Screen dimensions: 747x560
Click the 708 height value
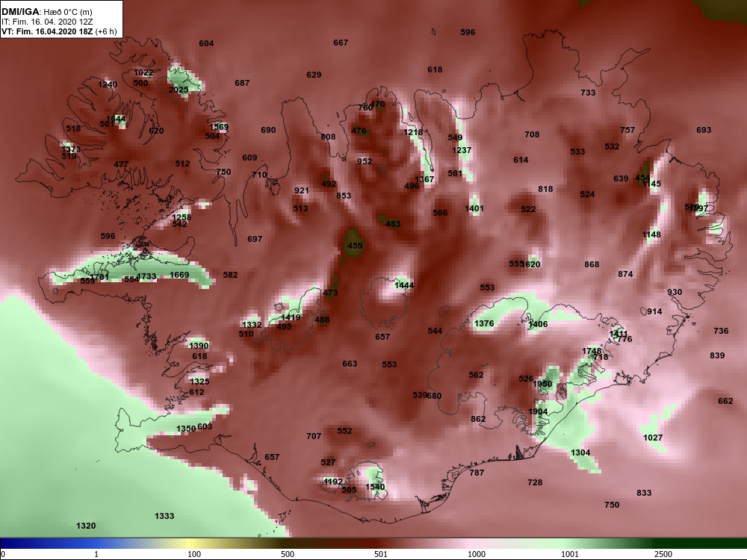532,134
